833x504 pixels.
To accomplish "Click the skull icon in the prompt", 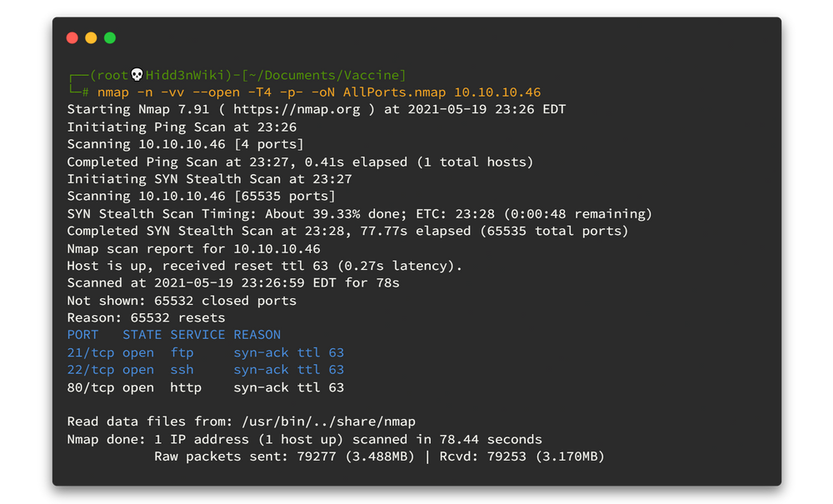I will point(137,75).
